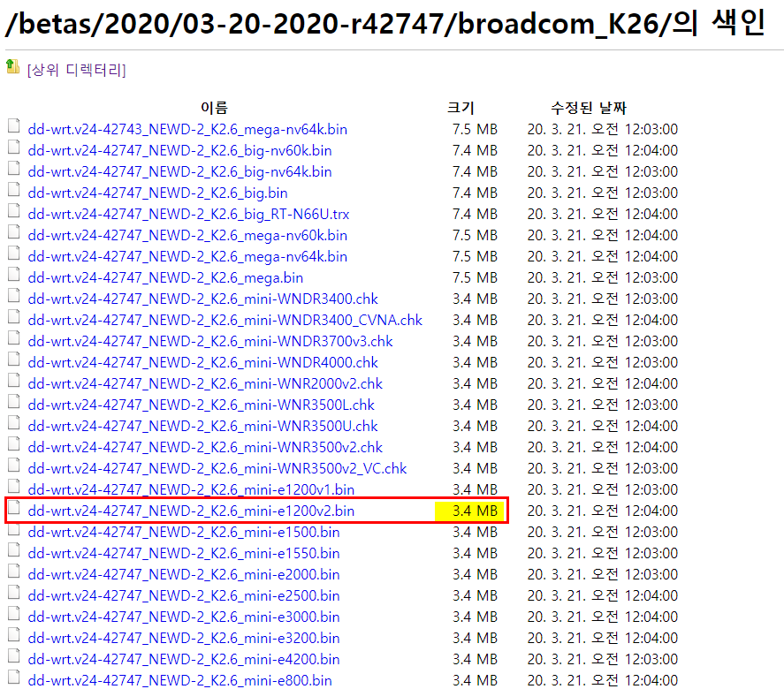The width and height of the screenshot is (784, 689).
Task: Click file icon beside K2.6_big.bin
Action: tap(14, 189)
